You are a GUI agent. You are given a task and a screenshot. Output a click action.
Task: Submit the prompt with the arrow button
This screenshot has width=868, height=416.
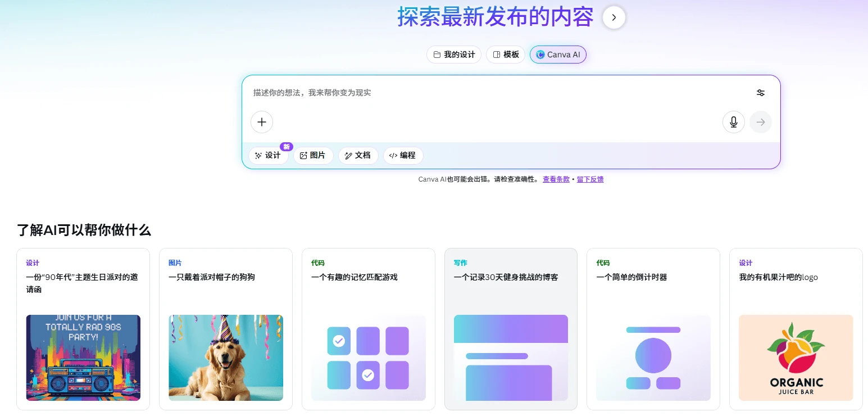coord(761,122)
